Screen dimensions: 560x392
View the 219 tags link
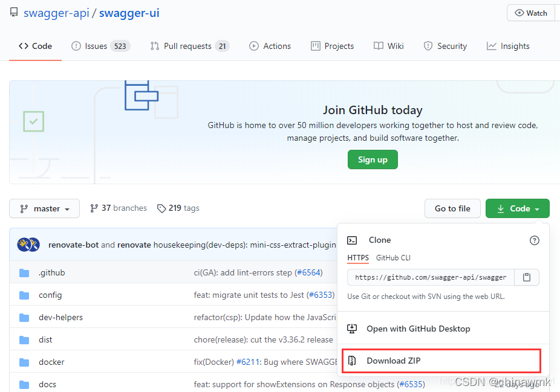point(178,208)
